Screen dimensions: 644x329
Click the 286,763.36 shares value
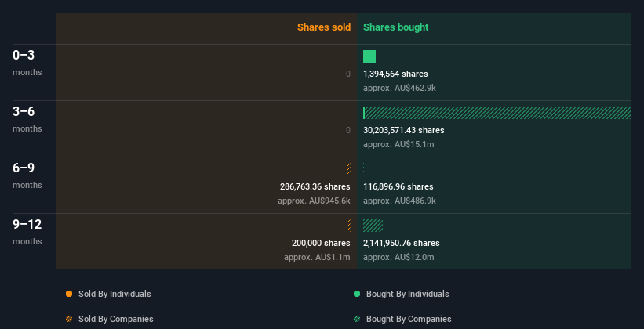(x=315, y=186)
